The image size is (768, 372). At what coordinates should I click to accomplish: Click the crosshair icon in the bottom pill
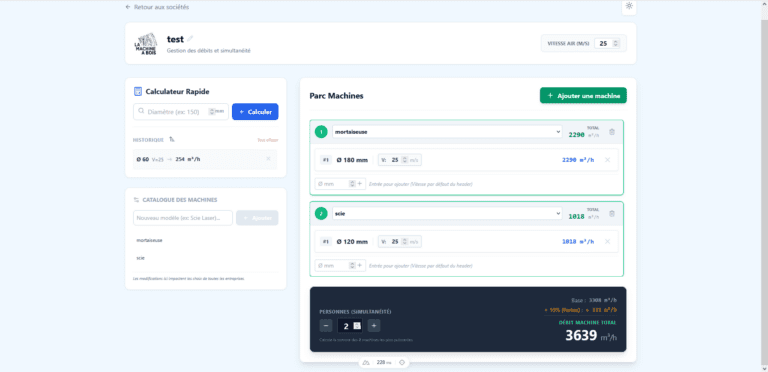click(402, 363)
